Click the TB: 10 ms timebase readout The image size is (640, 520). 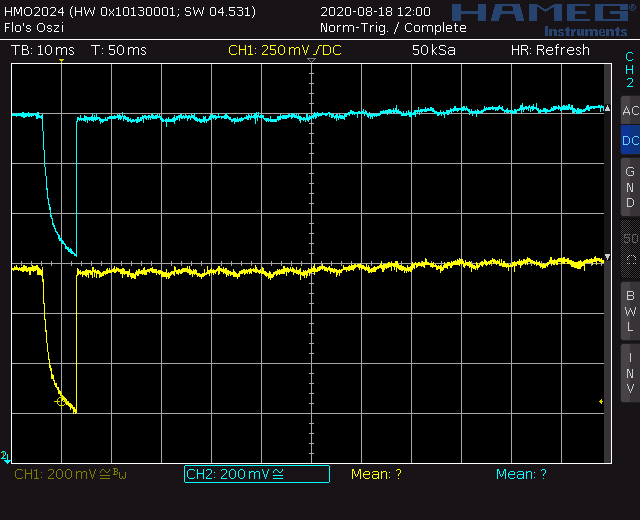[43, 50]
